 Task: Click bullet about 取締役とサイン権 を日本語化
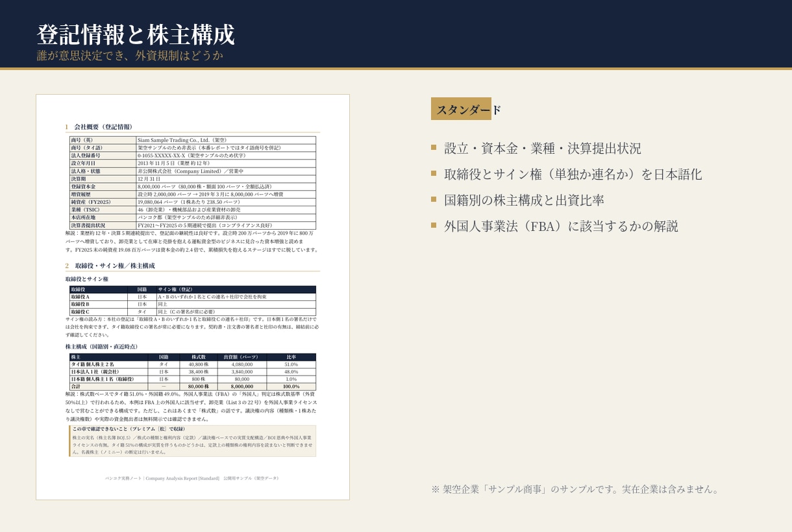coord(573,174)
